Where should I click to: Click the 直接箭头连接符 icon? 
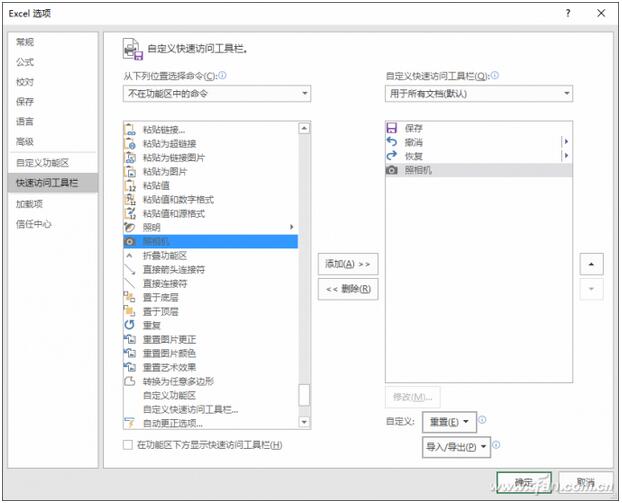(x=130, y=270)
